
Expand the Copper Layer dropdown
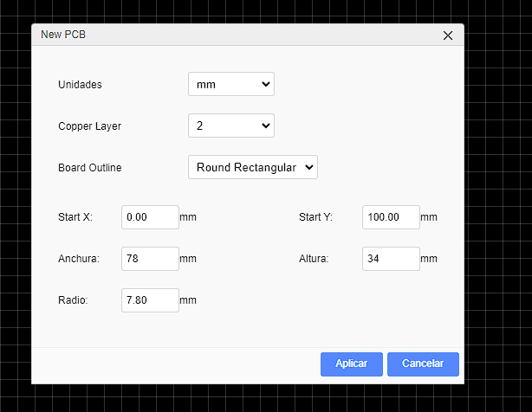click(x=230, y=126)
